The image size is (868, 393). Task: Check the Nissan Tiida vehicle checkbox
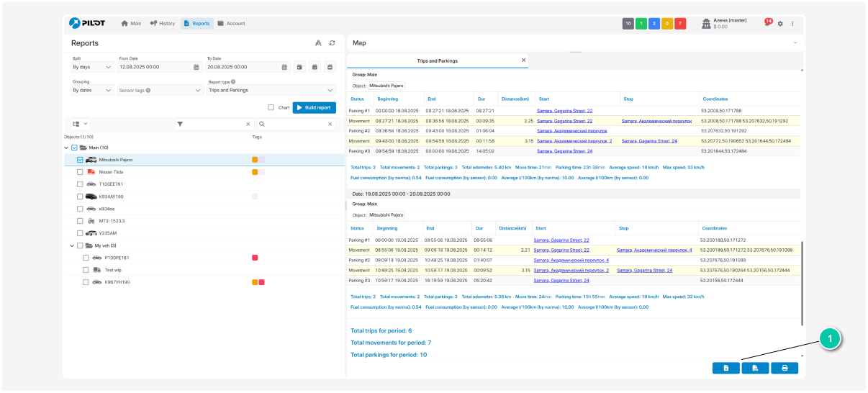[x=80, y=172]
